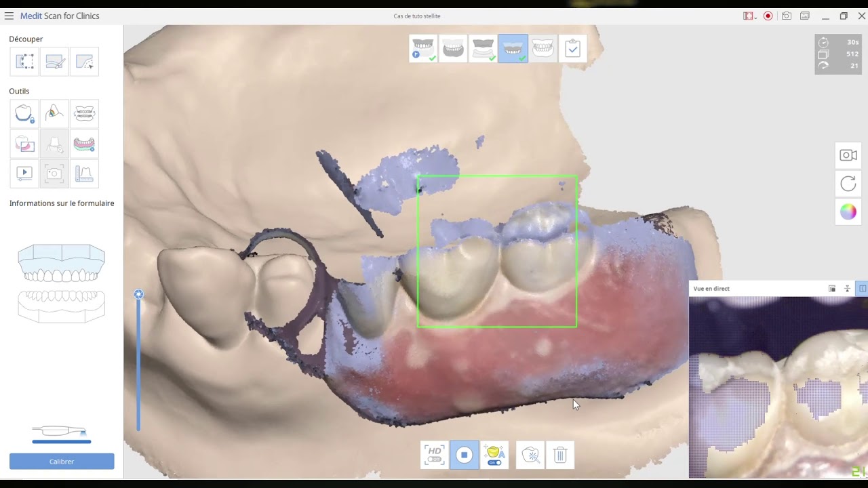This screenshot has width=868, height=488.
Task: Adjust the blue vertical slider handle
Action: (x=138, y=294)
